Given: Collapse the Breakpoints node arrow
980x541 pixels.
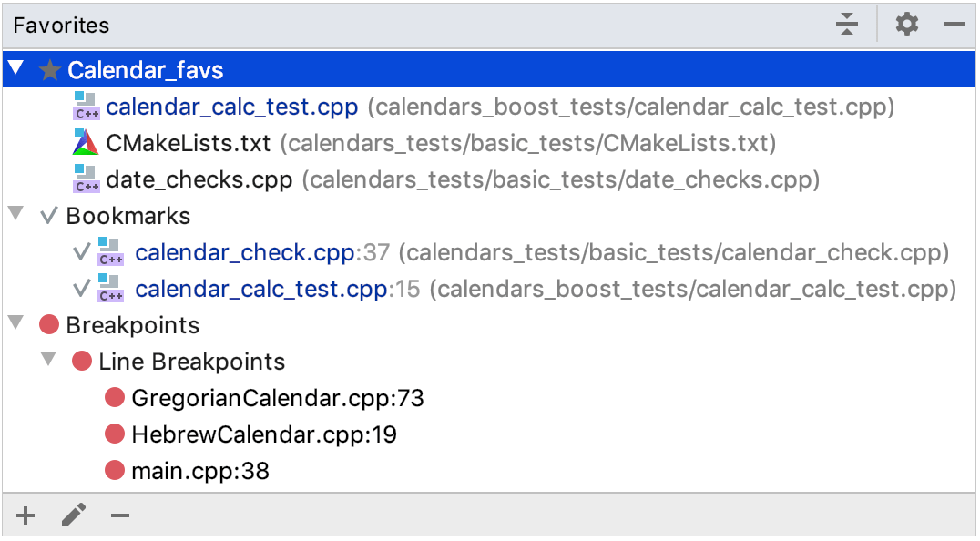Looking at the screenshot, I should point(16,323).
